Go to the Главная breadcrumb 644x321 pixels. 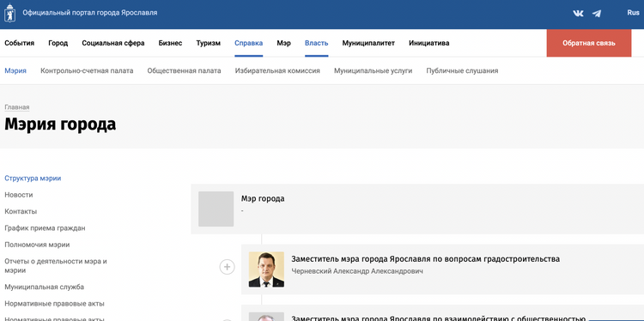(x=17, y=107)
